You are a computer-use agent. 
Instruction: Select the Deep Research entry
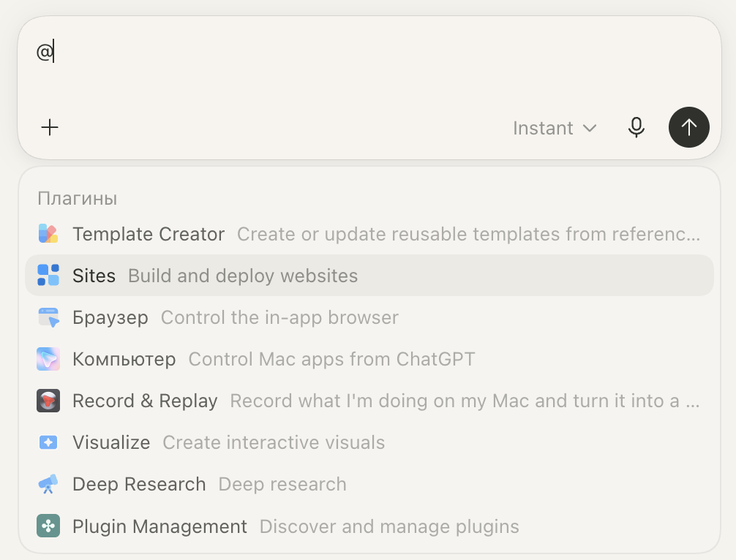coord(369,484)
